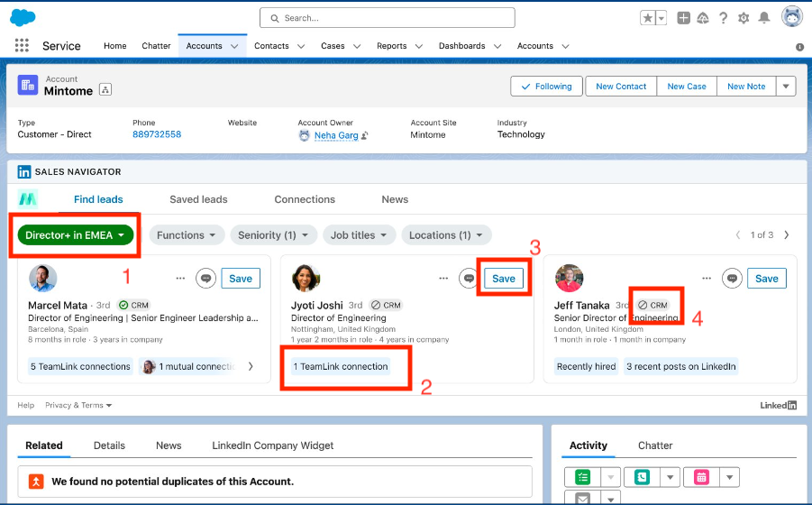Show Marcel Mata's more insights chevron

pyautogui.click(x=251, y=366)
